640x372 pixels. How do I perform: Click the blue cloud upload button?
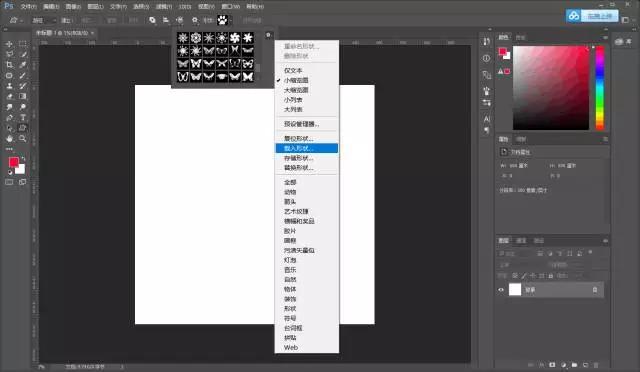coord(592,16)
